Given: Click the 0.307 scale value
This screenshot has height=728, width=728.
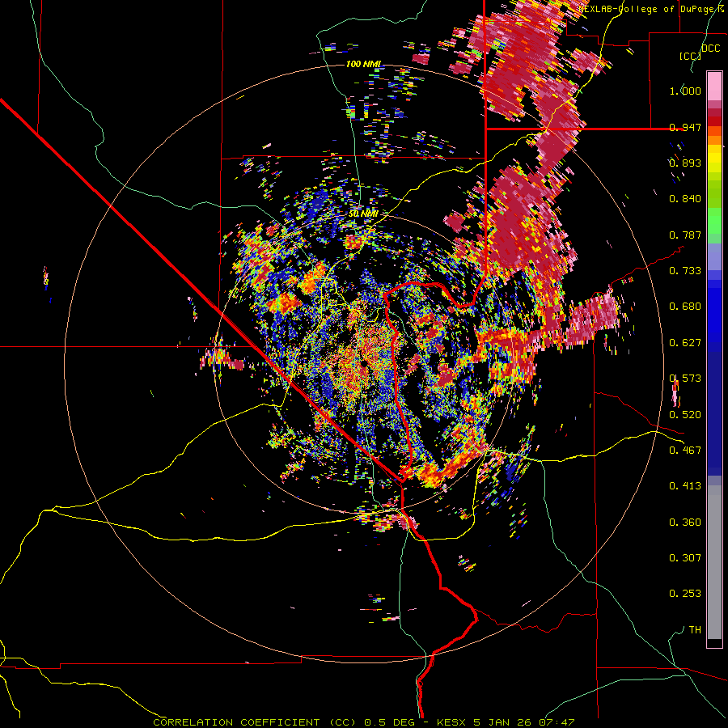Looking at the screenshot, I should click(x=685, y=558).
